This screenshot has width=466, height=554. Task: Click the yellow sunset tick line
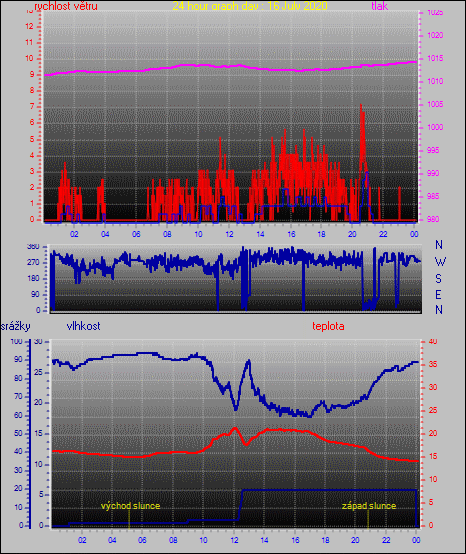click(x=368, y=519)
